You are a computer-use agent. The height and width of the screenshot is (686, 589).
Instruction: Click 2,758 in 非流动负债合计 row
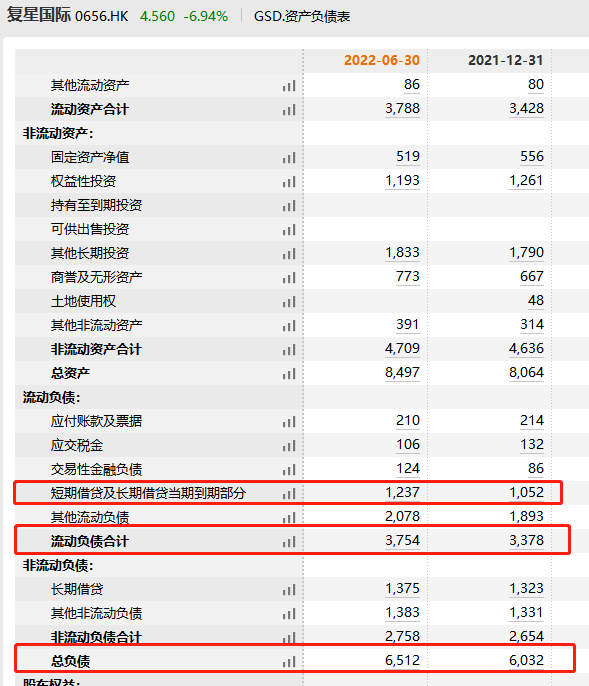tap(402, 637)
